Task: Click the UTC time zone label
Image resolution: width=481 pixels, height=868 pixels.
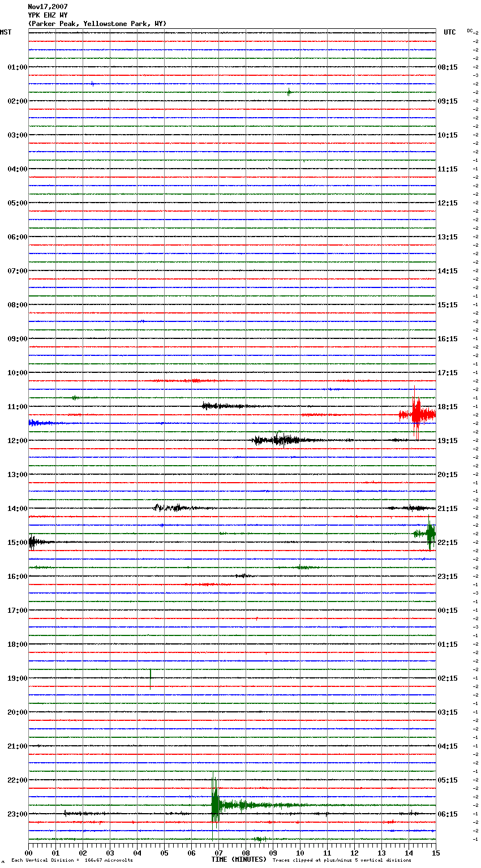Action: 450,32
